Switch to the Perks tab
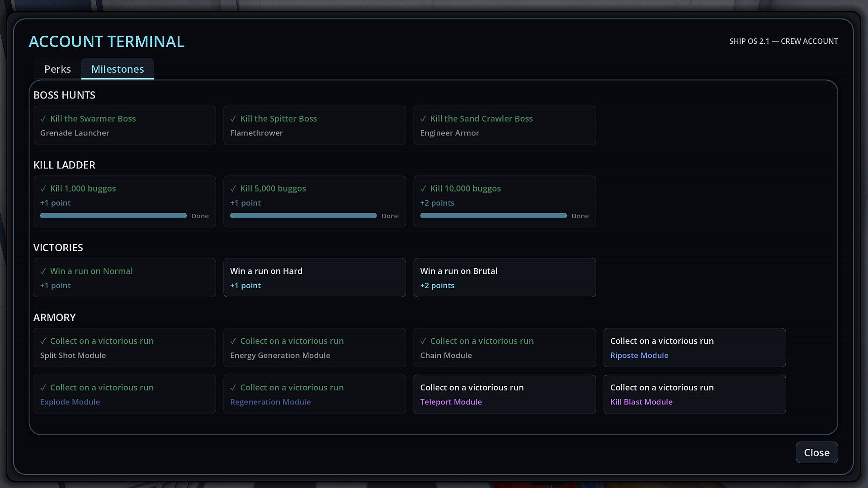The height and width of the screenshot is (488, 868). [x=57, y=69]
